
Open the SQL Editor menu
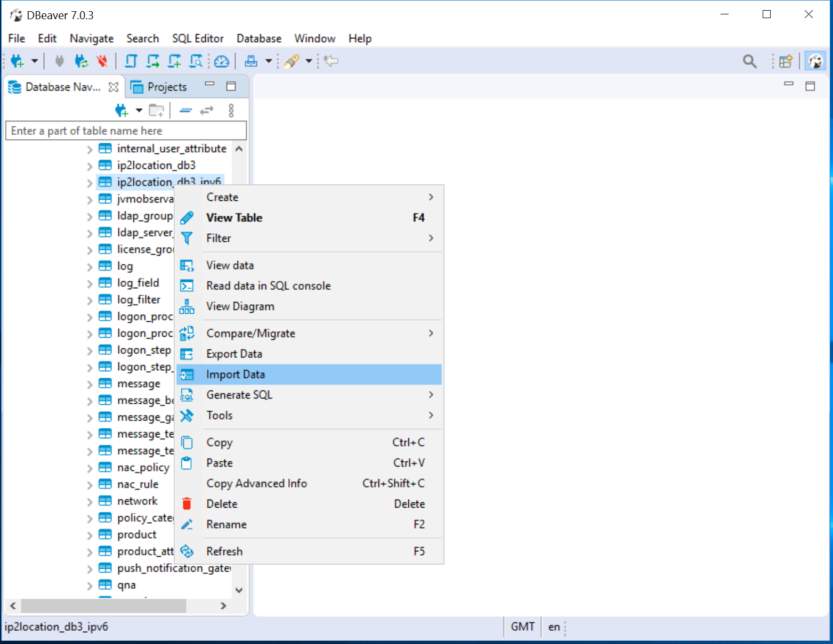[198, 38]
